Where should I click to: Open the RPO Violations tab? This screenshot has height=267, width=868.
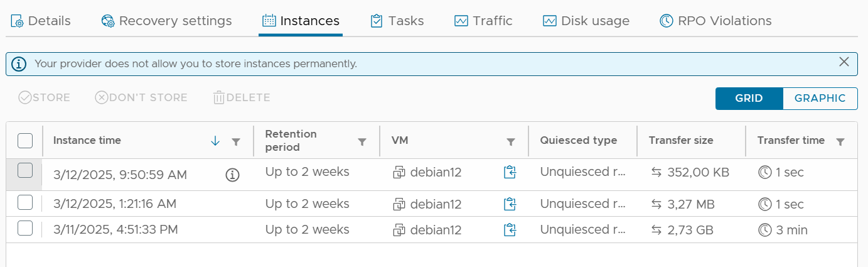715,21
